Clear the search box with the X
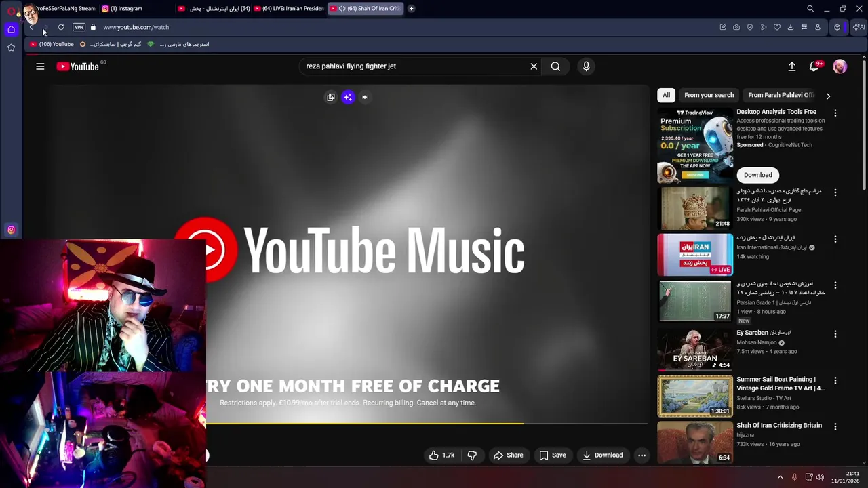The width and height of the screenshot is (868, 488). (534, 66)
